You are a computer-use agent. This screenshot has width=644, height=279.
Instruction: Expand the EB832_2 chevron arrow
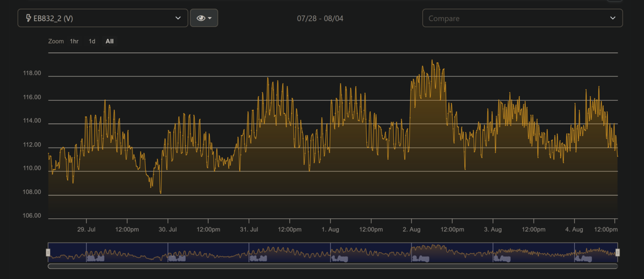coord(178,18)
